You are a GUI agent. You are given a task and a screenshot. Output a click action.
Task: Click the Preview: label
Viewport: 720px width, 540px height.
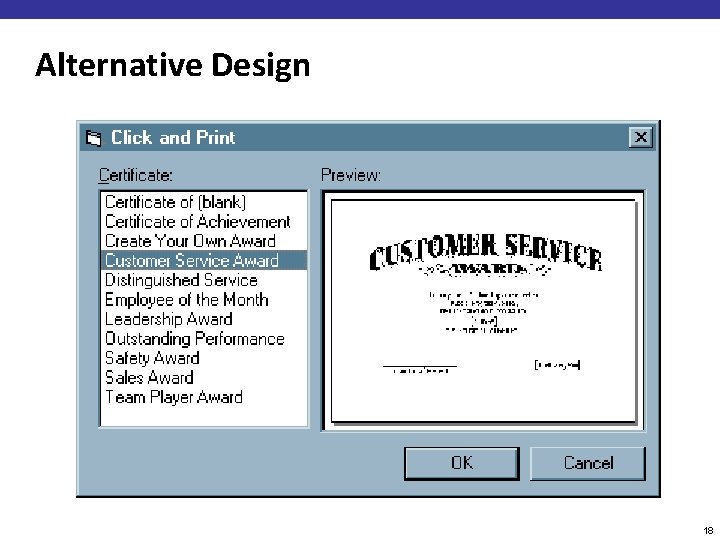[x=351, y=175]
